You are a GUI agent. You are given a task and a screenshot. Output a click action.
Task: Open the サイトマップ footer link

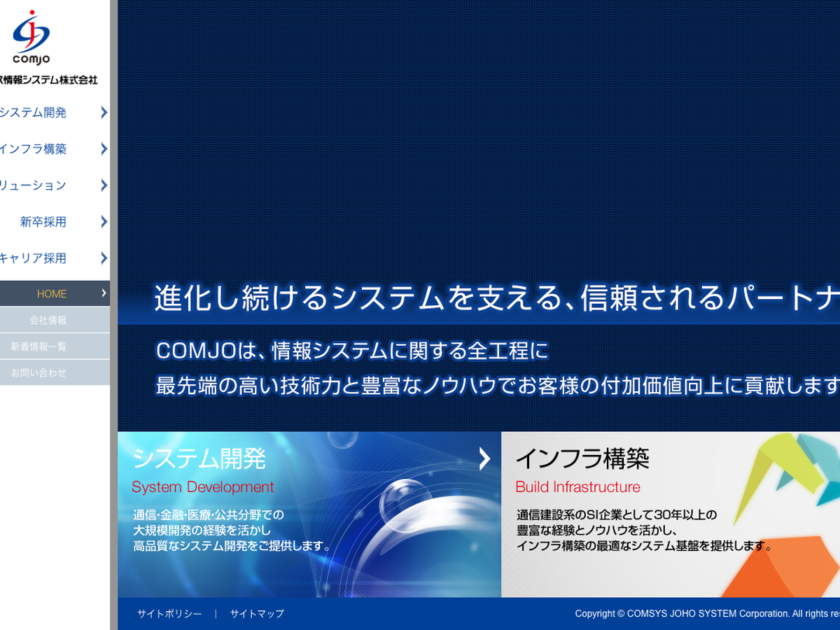click(x=257, y=614)
